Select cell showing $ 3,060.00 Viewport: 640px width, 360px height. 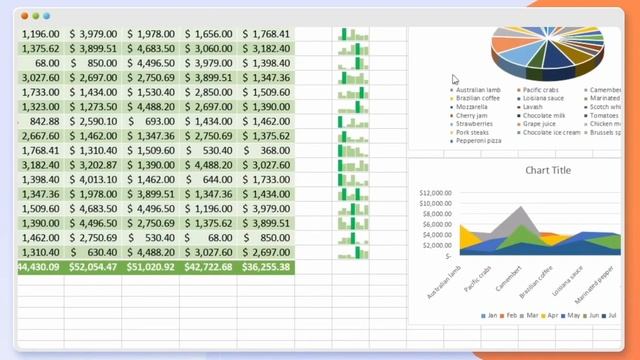[x=208, y=49]
